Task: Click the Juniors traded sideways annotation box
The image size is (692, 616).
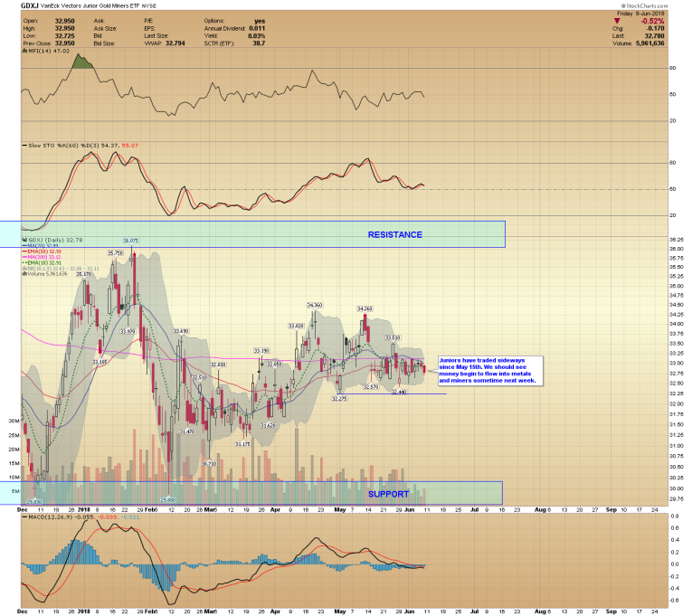Action: [x=489, y=370]
